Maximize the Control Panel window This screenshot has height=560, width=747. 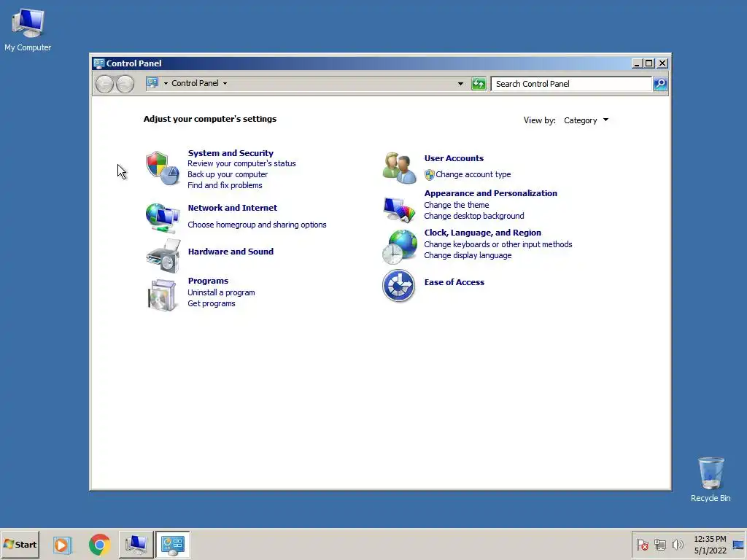pos(649,63)
